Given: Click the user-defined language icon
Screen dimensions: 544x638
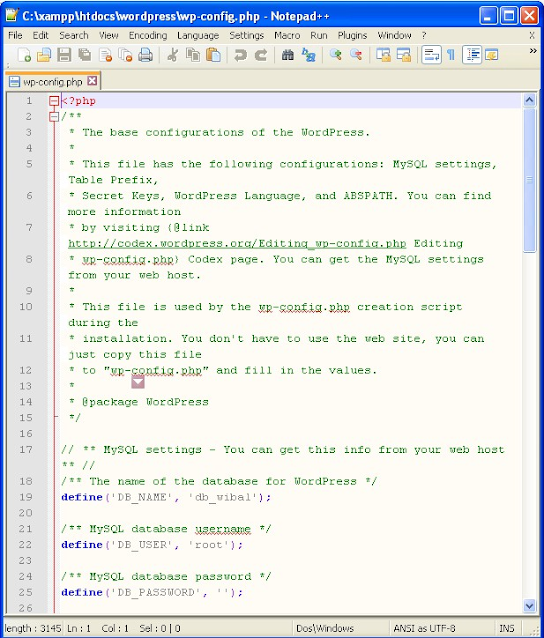Looking at the screenshot, I should click(x=492, y=55).
